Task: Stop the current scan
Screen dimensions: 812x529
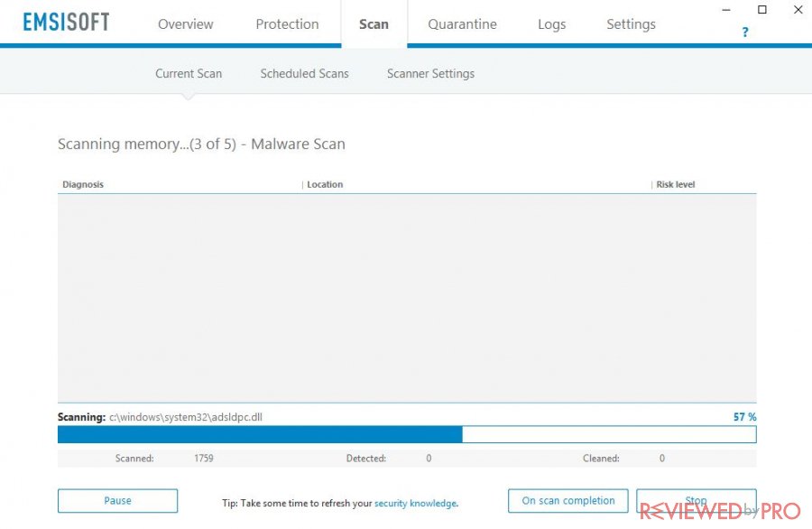Action: click(696, 500)
